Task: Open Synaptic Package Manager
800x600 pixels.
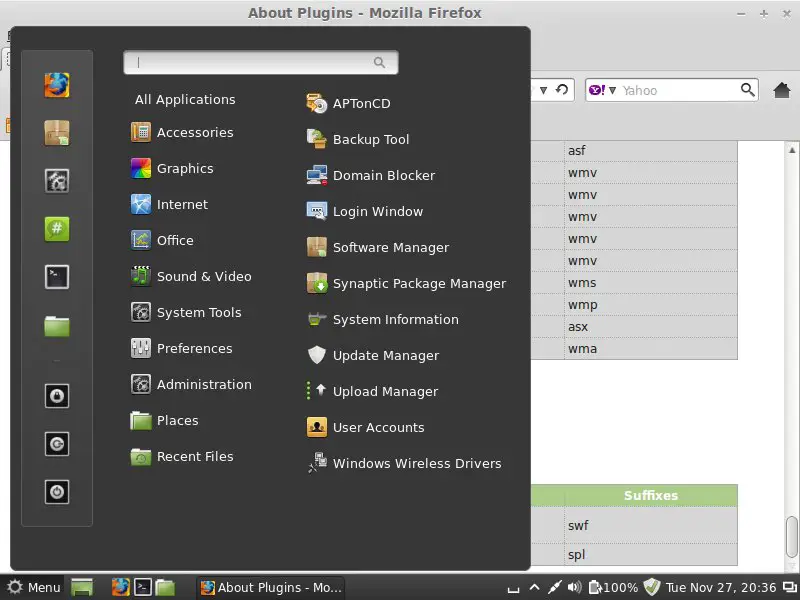Action: [x=407, y=283]
